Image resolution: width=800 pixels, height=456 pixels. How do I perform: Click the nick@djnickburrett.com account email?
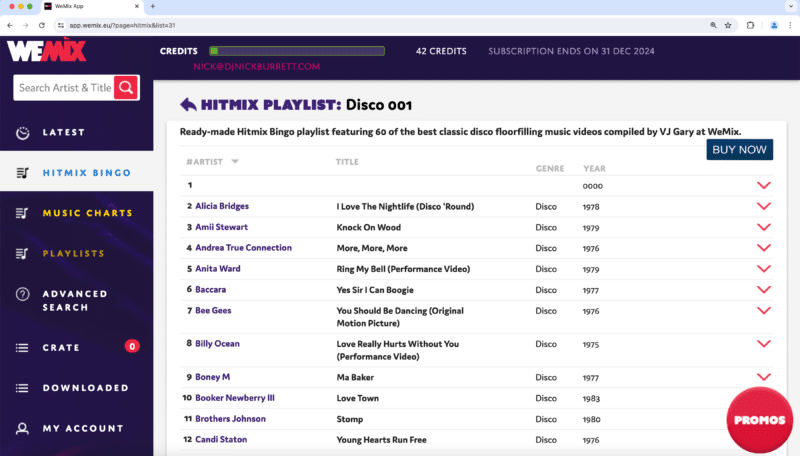pyautogui.click(x=257, y=66)
